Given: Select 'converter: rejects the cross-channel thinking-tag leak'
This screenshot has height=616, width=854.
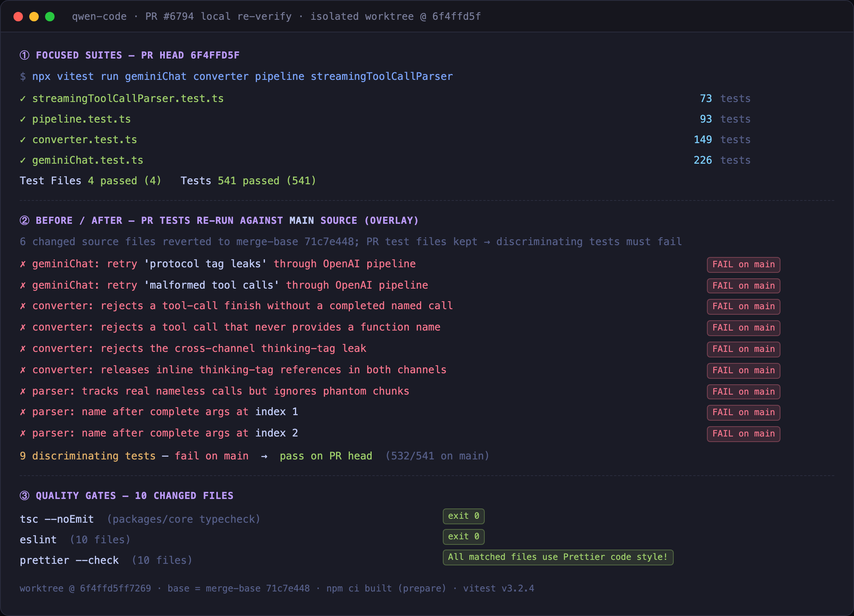Looking at the screenshot, I should click(199, 348).
